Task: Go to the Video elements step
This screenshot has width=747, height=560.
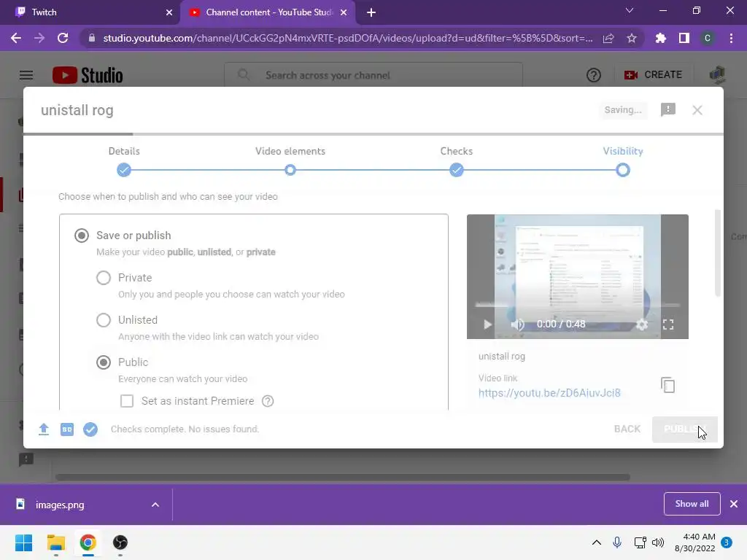Action: click(x=290, y=162)
